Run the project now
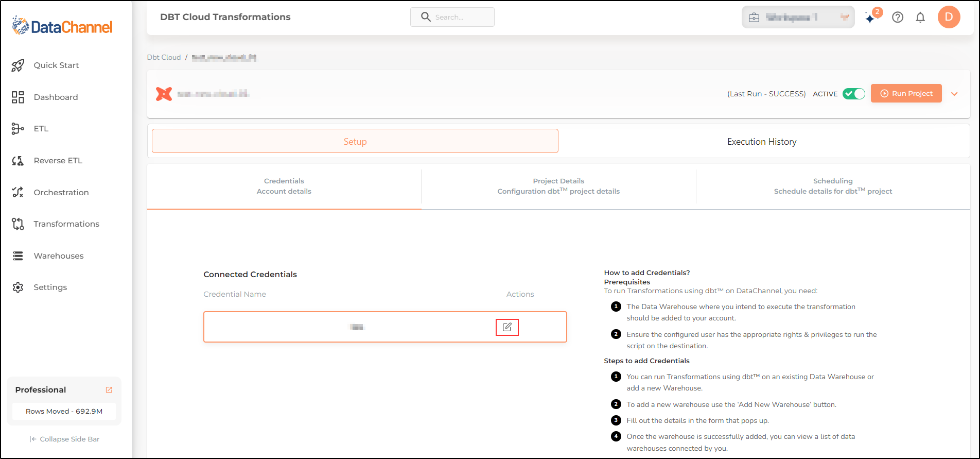Screen dimensions: 980x459 (x=906, y=93)
